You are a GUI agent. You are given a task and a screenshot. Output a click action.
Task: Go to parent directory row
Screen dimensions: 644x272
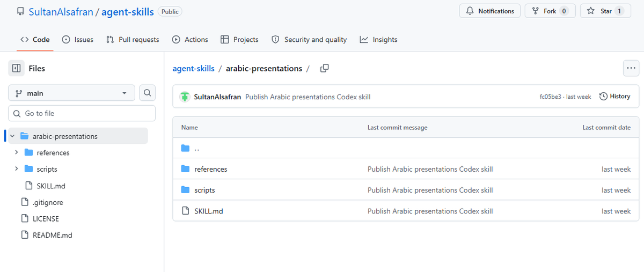(406, 148)
